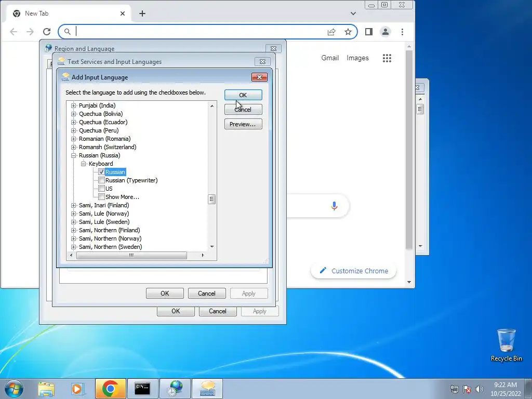Click the share this page icon

pos(331,32)
